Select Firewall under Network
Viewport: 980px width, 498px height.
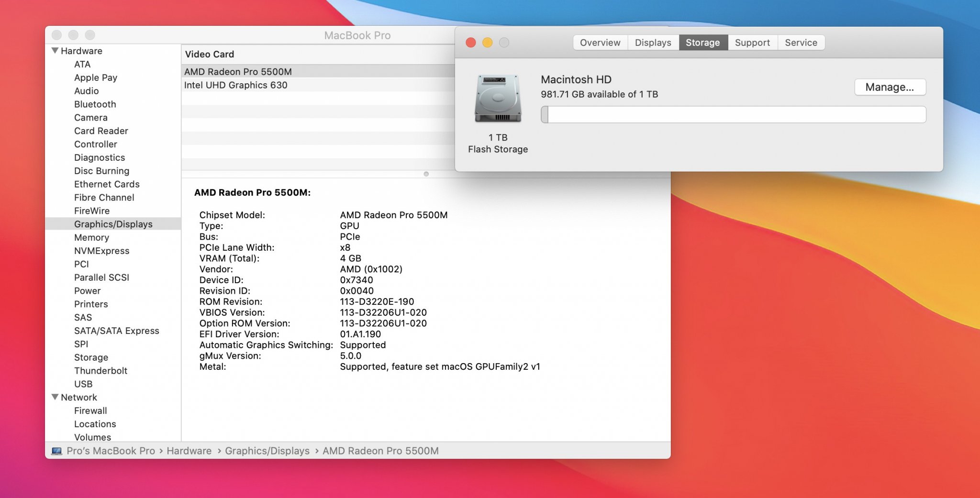(x=90, y=410)
